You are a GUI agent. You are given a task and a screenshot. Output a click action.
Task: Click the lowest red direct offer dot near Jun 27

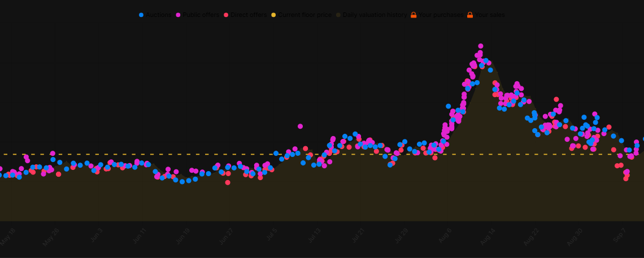pyautogui.click(x=228, y=182)
